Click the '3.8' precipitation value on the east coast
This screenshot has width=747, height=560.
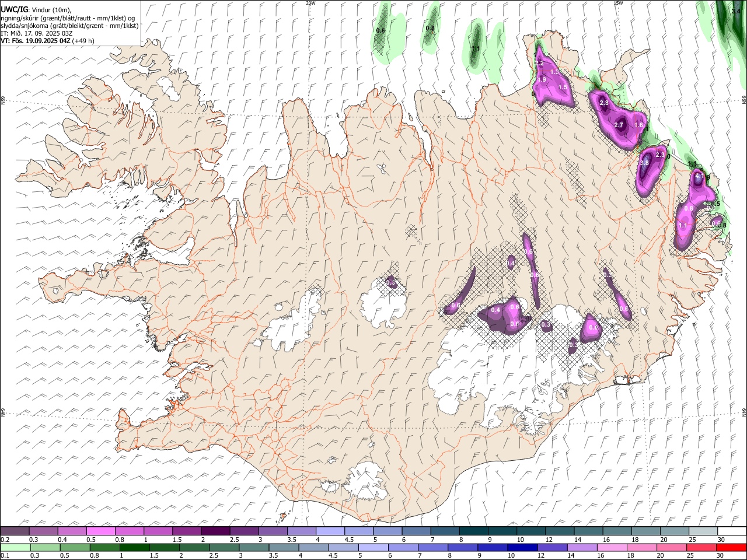pyautogui.click(x=644, y=163)
